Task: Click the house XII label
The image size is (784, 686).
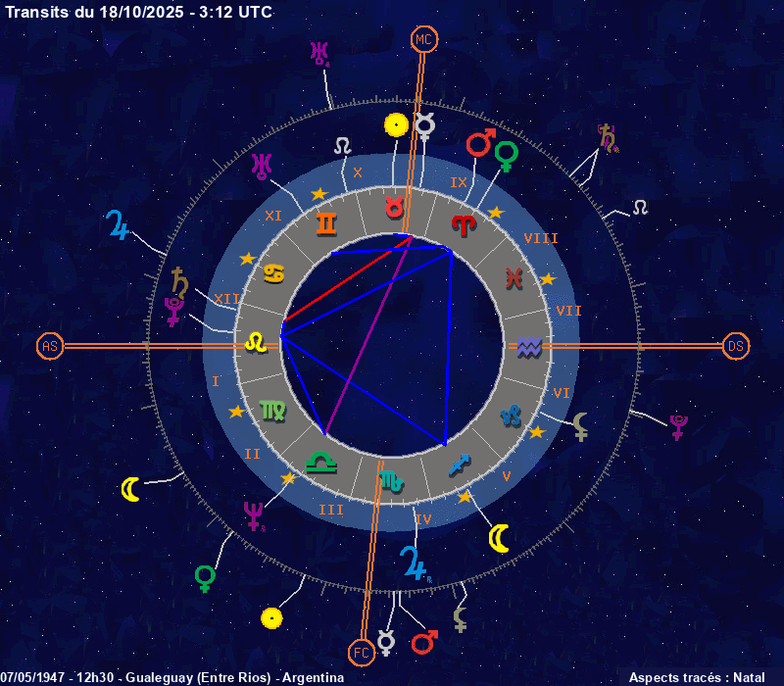Action: tap(225, 298)
